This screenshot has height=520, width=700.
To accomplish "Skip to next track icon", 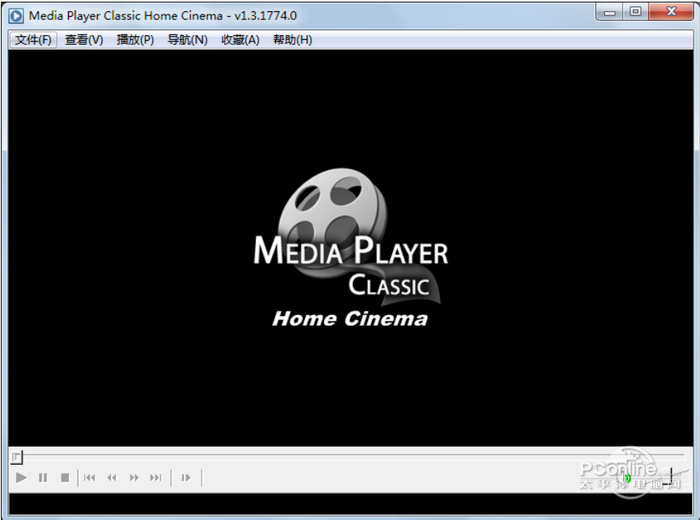I will click(x=155, y=478).
